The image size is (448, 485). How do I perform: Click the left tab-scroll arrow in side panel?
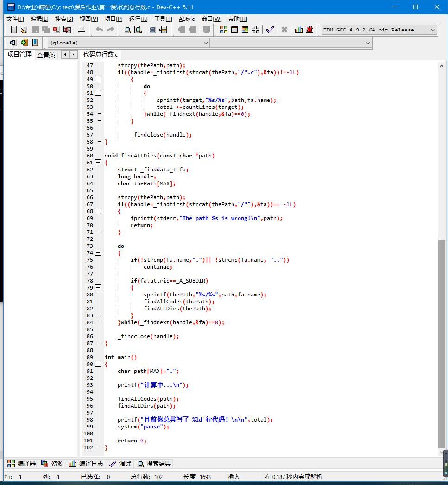[65, 55]
